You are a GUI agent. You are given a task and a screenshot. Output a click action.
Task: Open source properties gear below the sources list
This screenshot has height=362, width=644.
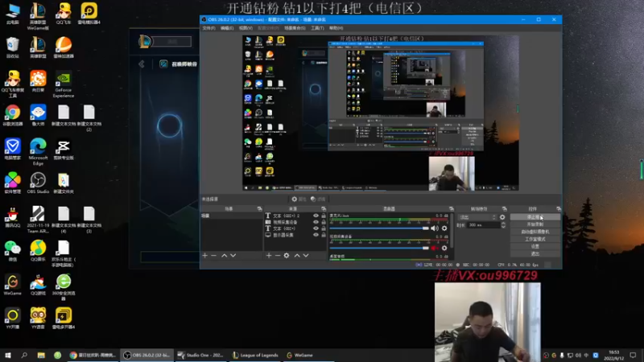tap(287, 255)
